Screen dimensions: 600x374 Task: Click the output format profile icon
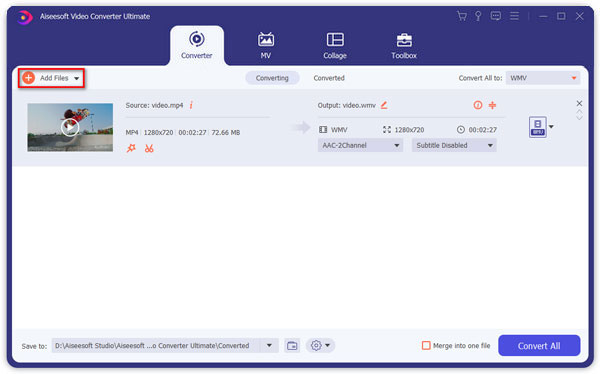point(538,127)
